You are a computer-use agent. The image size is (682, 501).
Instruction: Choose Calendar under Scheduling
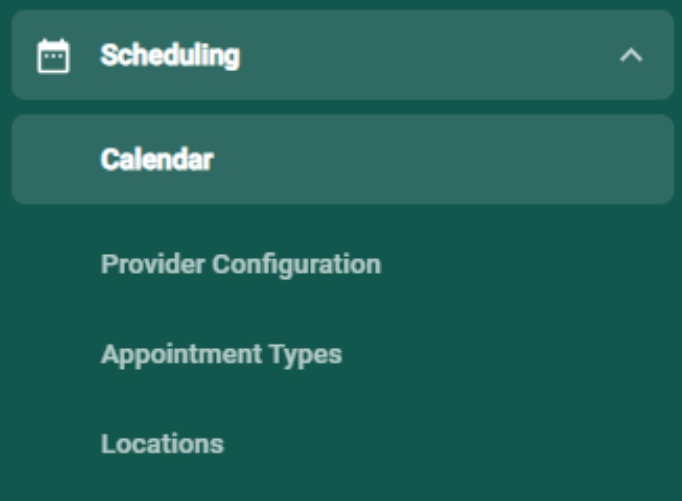click(343, 159)
